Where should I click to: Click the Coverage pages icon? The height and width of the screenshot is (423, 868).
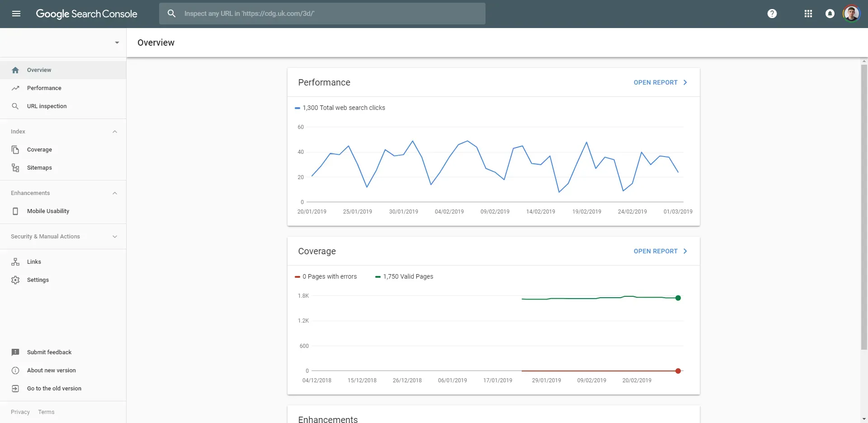(x=15, y=150)
